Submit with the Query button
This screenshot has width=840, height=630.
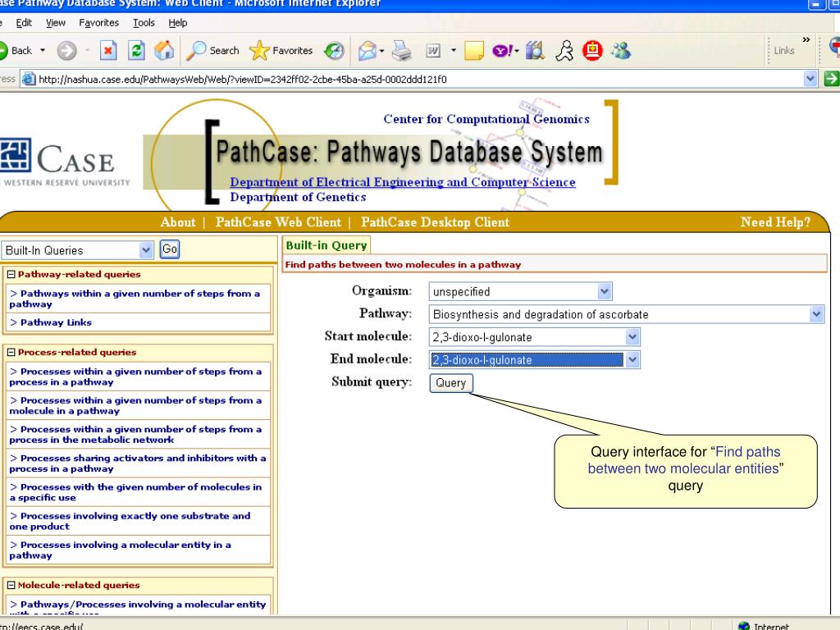click(x=450, y=383)
